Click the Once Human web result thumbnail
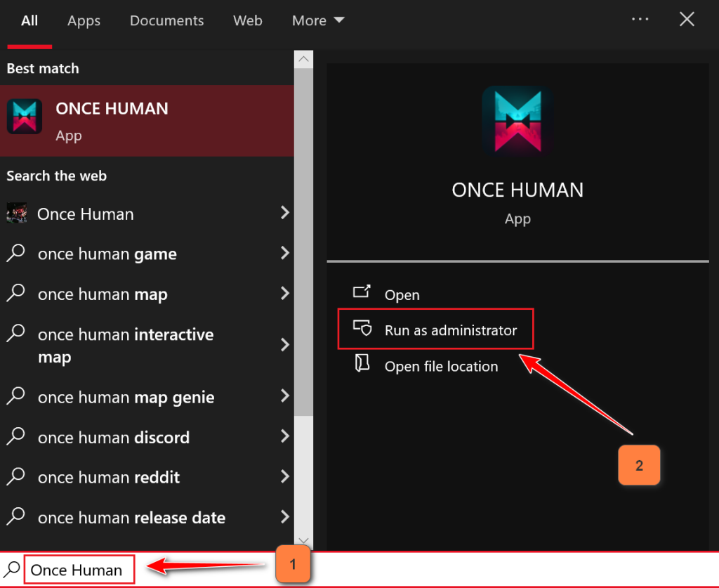The height and width of the screenshot is (588, 719). pyautogui.click(x=17, y=214)
